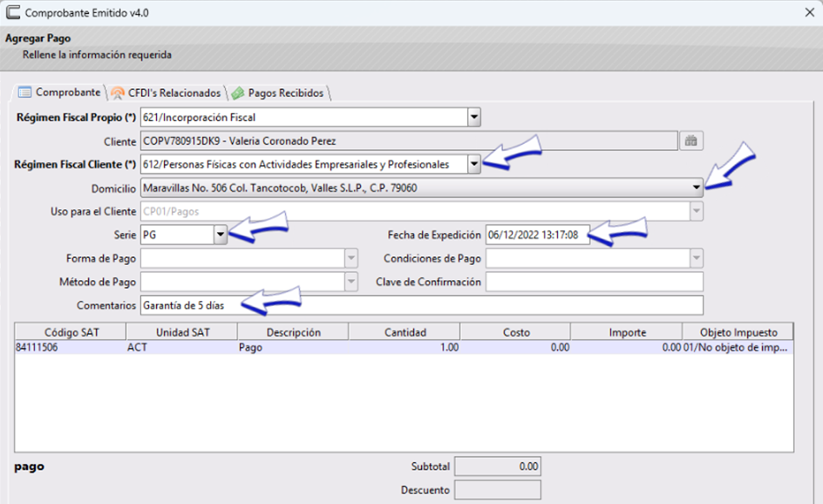The width and height of the screenshot is (823, 504).
Task: Click the Comentarios field
Action: coord(421,305)
